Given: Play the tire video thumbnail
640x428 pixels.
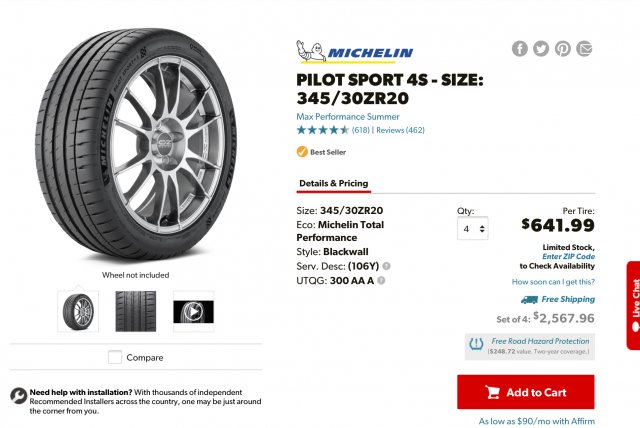Looking at the screenshot, I should point(193,311).
